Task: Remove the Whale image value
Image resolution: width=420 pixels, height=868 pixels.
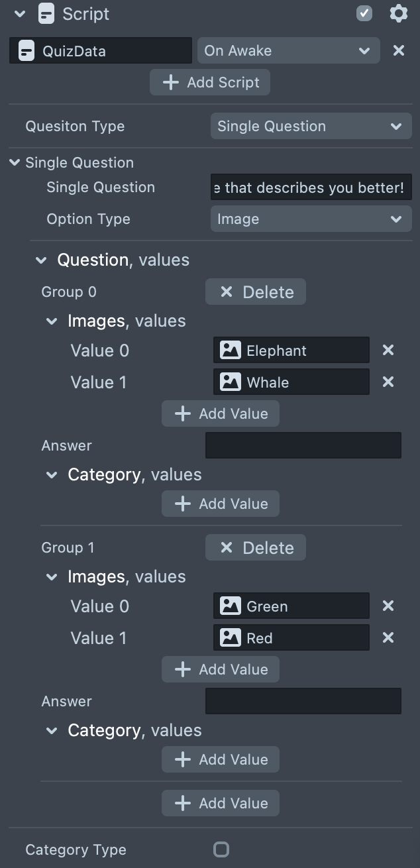Action: (388, 382)
